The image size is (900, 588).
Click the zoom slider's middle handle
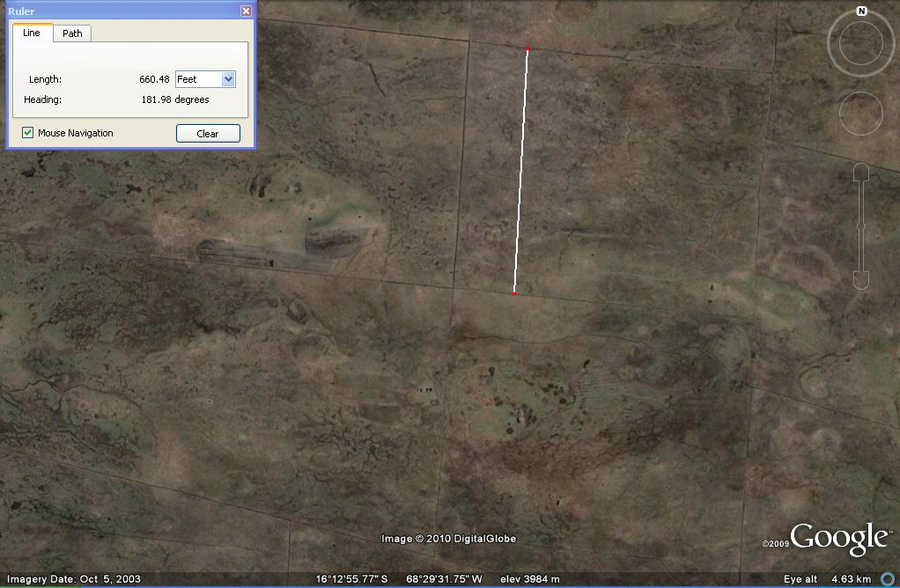pyautogui.click(x=861, y=226)
